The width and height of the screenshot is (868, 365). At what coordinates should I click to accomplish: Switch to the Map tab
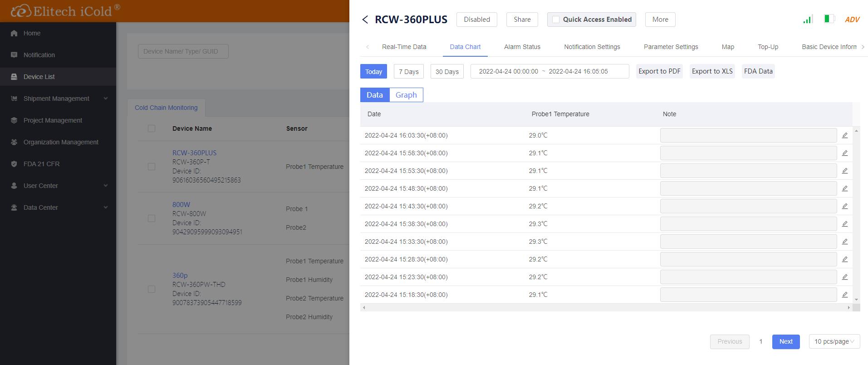click(x=728, y=47)
